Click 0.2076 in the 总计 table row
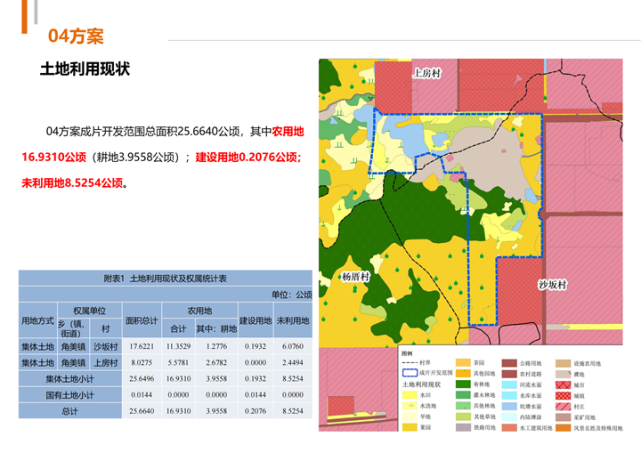The width and height of the screenshot is (641, 453). click(256, 411)
